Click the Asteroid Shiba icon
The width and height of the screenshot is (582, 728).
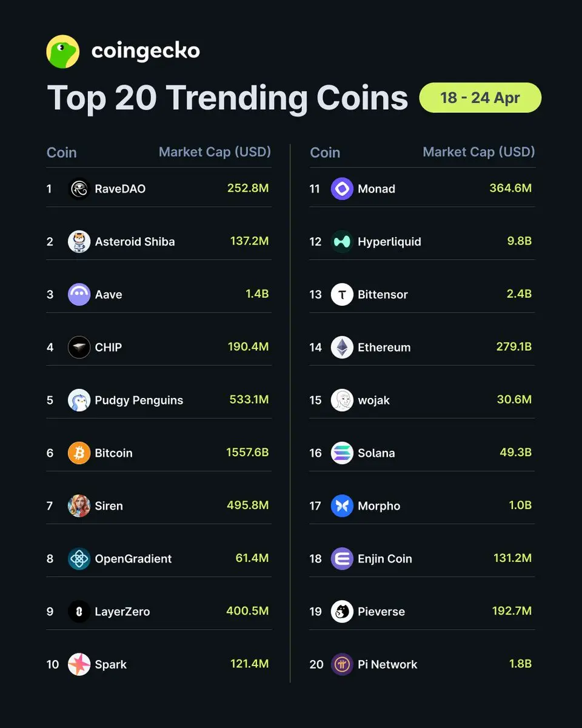79,242
